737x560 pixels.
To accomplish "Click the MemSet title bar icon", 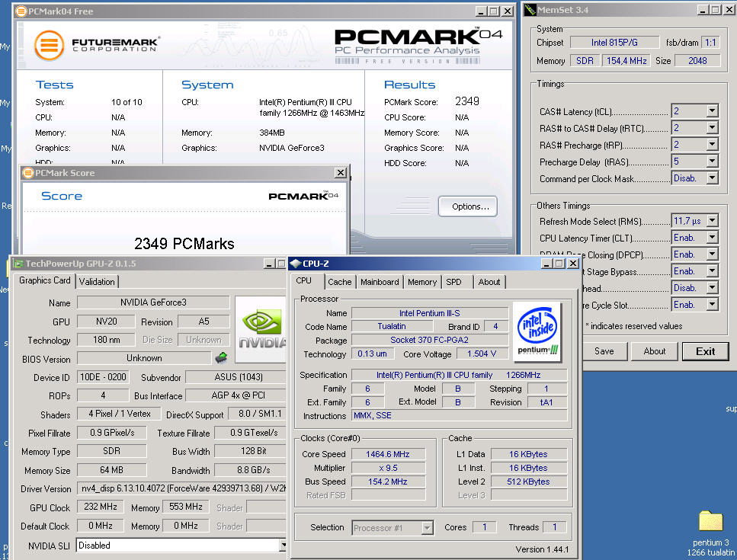I will point(530,10).
